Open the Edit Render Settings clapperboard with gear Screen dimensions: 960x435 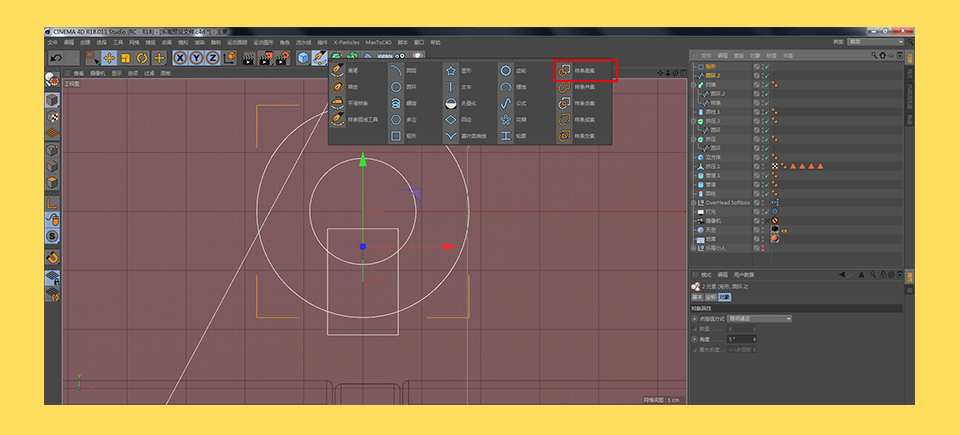click(282, 58)
